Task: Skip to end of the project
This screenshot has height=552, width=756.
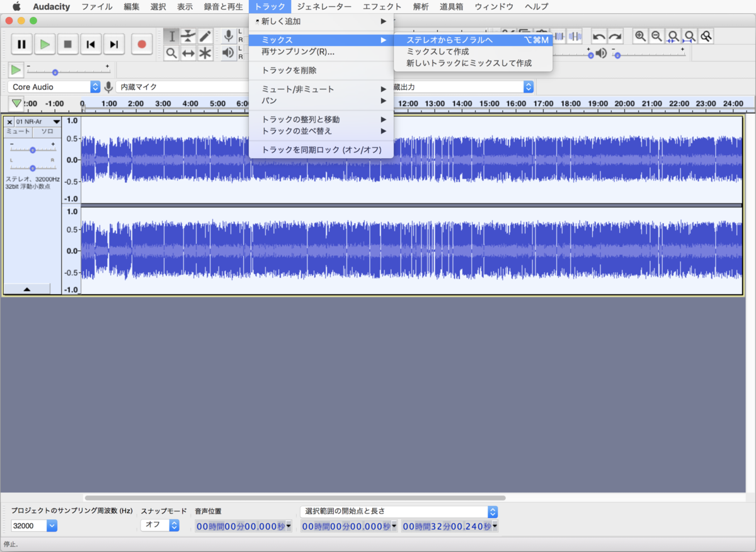Action: tap(113, 44)
